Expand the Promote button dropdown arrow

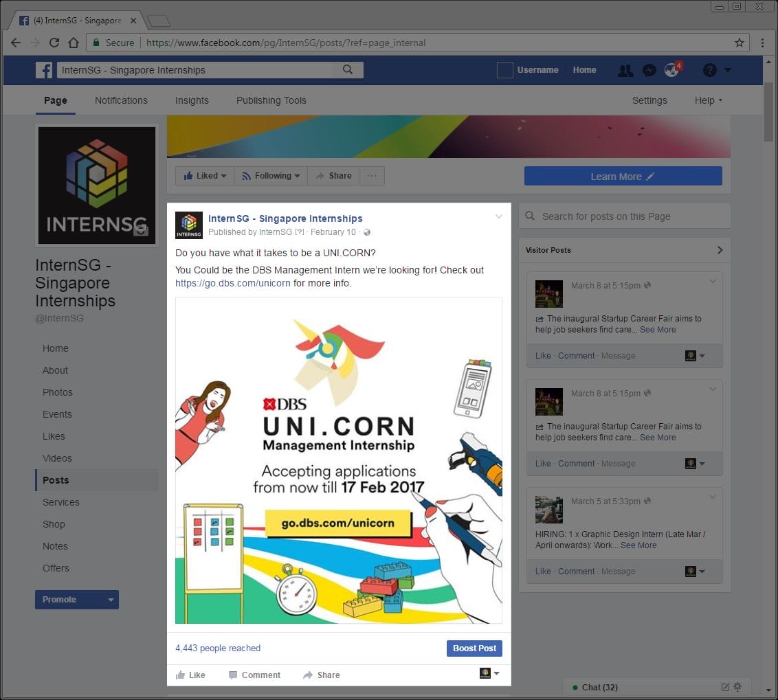pyautogui.click(x=110, y=600)
